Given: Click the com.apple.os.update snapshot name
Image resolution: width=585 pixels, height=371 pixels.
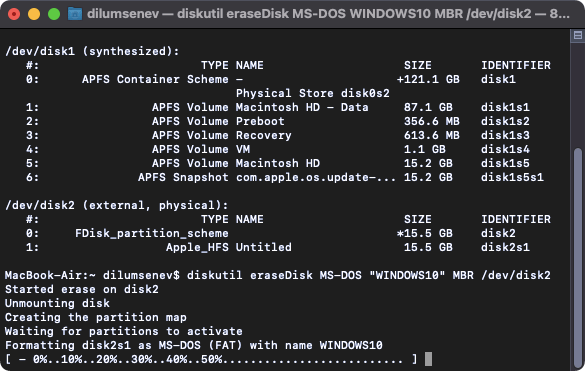Looking at the screenshot, I should (316, 177).
